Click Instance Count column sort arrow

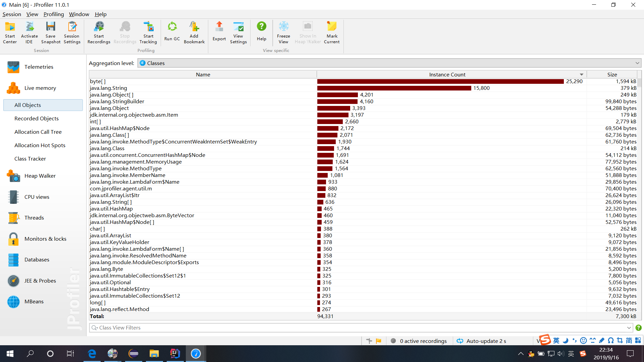click(x=582, y=74)
